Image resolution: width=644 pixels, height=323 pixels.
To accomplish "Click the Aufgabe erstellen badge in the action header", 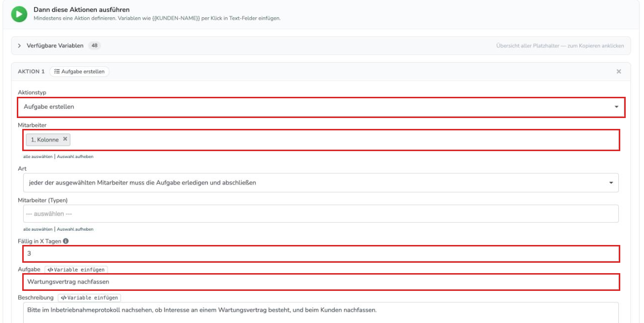I will pyautogui.click(x=80, y=72).
